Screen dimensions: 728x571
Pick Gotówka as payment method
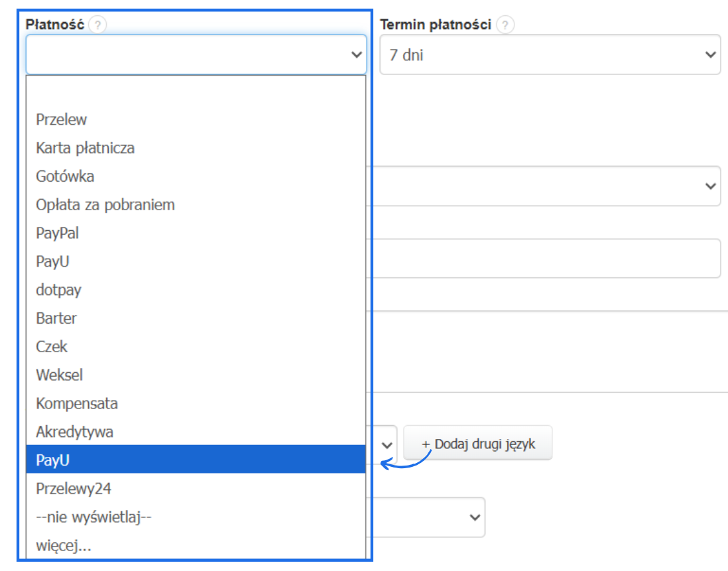point(65,176)
